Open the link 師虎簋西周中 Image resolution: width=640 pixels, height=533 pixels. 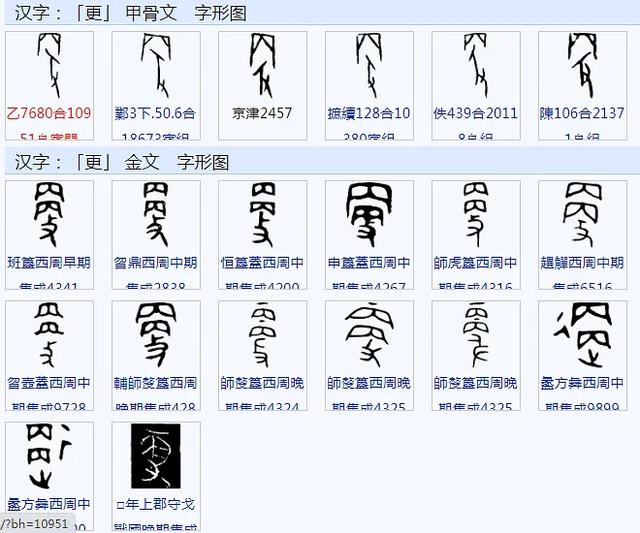pyautogui.click(x=476, y=263)
